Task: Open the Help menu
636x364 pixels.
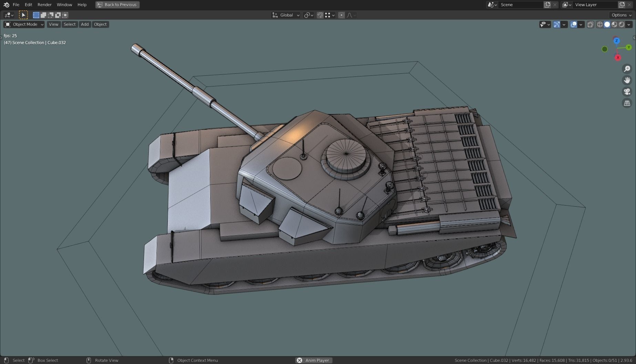Action: tap(82, 4)
